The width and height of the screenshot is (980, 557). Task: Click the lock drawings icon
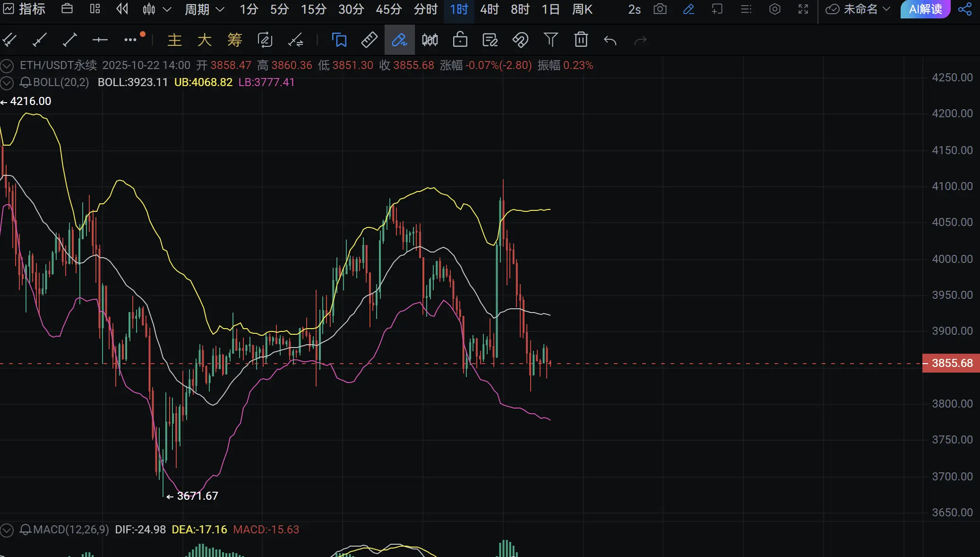tap(460, 40)
